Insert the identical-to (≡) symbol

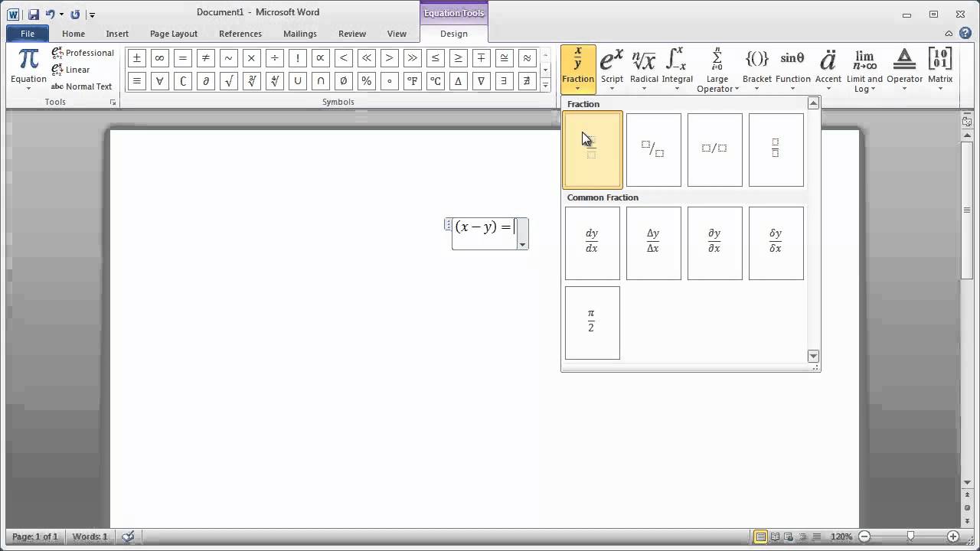[136, 80]
